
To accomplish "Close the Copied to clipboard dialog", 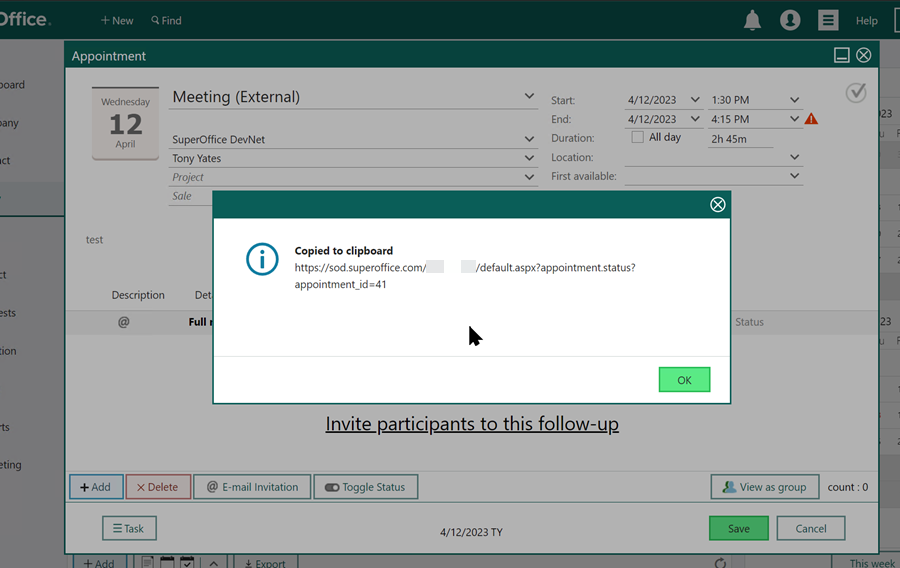I will [x=717, y=205].
